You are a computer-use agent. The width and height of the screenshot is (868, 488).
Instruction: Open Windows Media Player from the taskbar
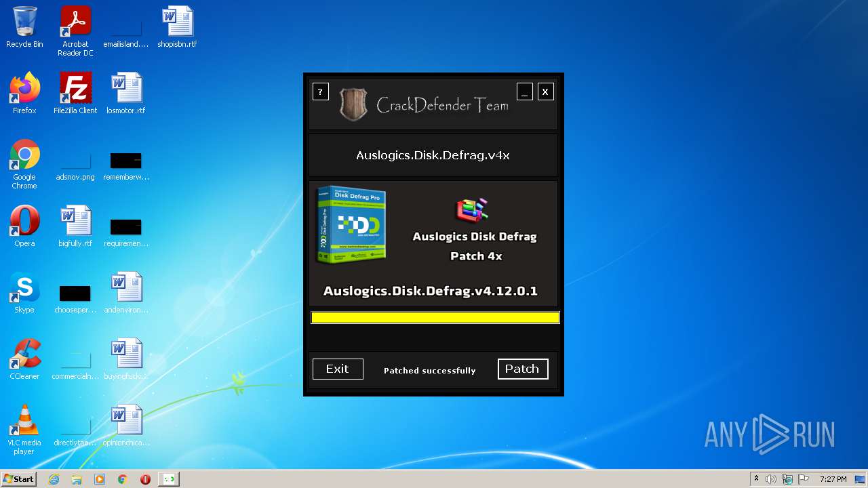pyautogui.click(x=100, y=479)
